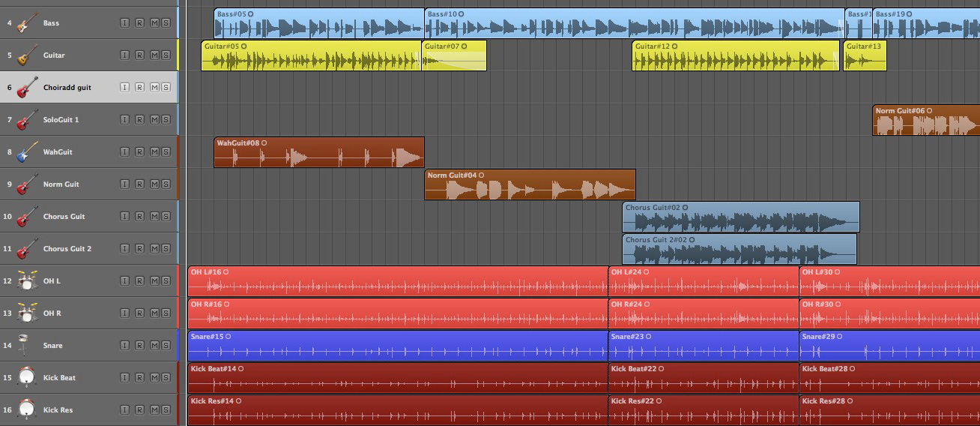Click the Choiradd guit track instrument icon

click(28, 88)
